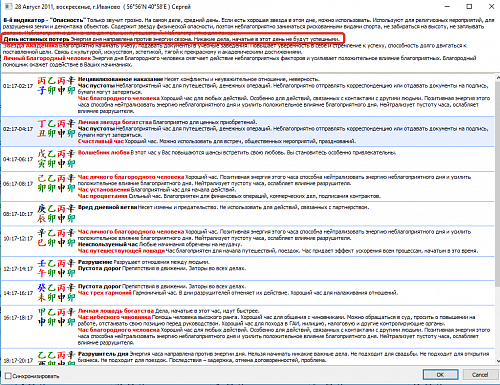Click the blue 子 hour branch in 01:17-02:17 row

pyautogui.click(x=41, y=90)
